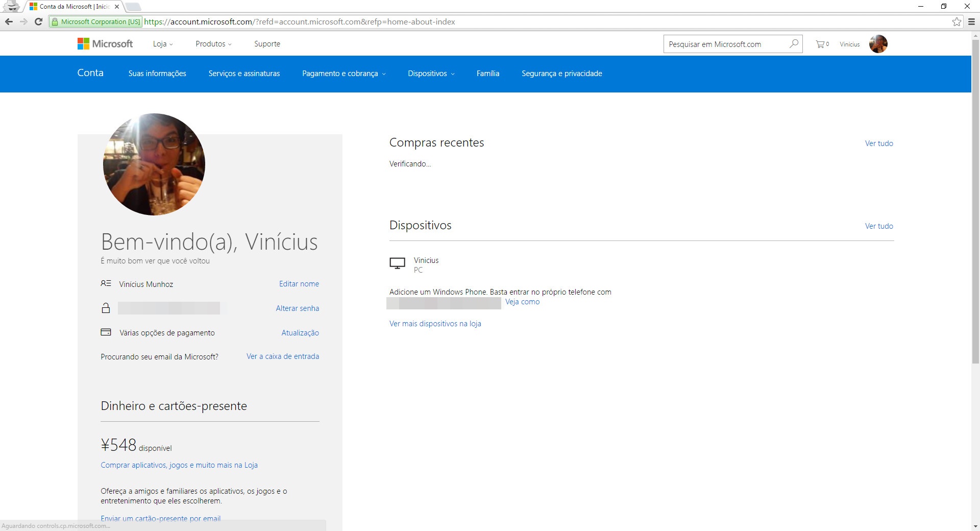This screenshot has width=980, height=531.
Task: Click the person name icon beside Vinícius Munhoz
Action: 106,283
